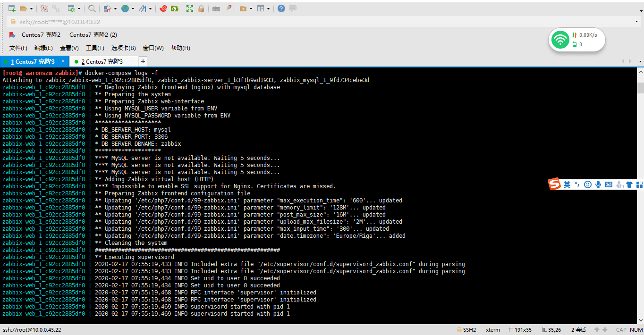644x335 pixels.
Task: Expand the open session folder dropdown arrow
Action: tap(31, 8)
